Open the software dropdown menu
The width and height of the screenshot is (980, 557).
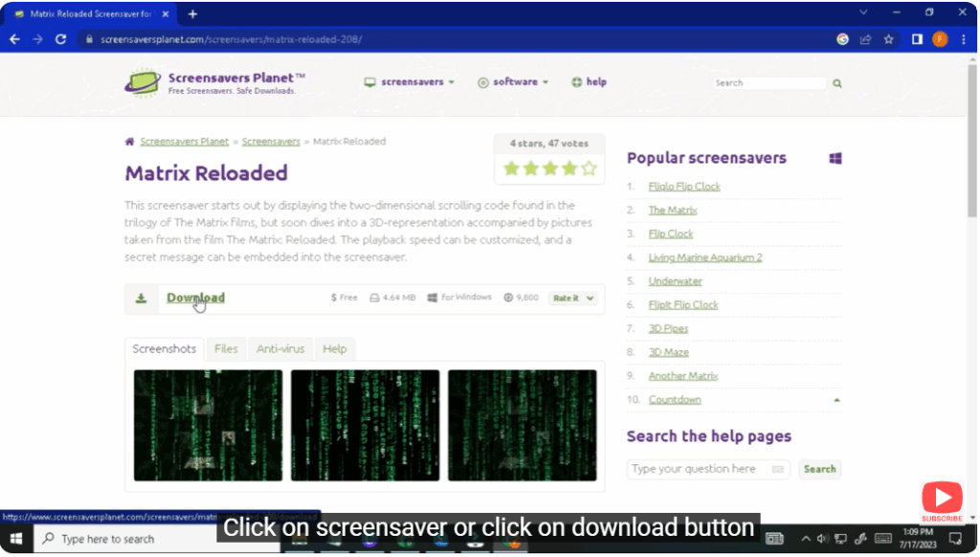click(513, 82)
